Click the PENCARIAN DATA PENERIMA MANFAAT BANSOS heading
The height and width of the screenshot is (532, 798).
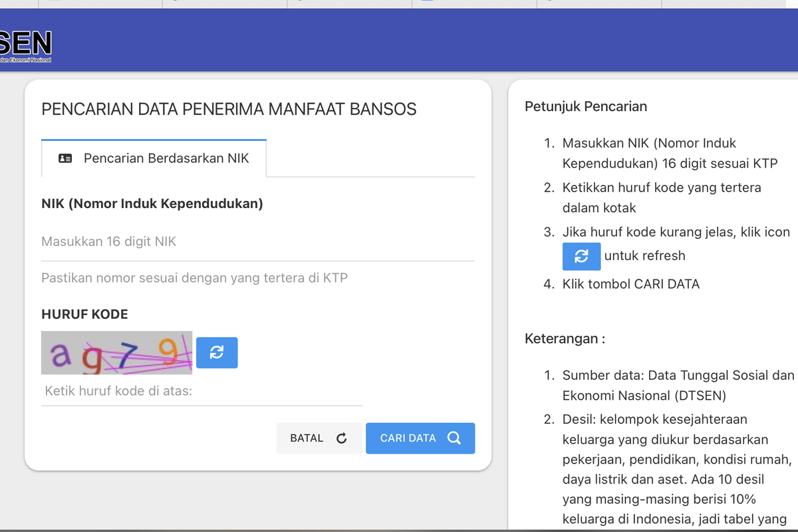[x=229, y=108]
